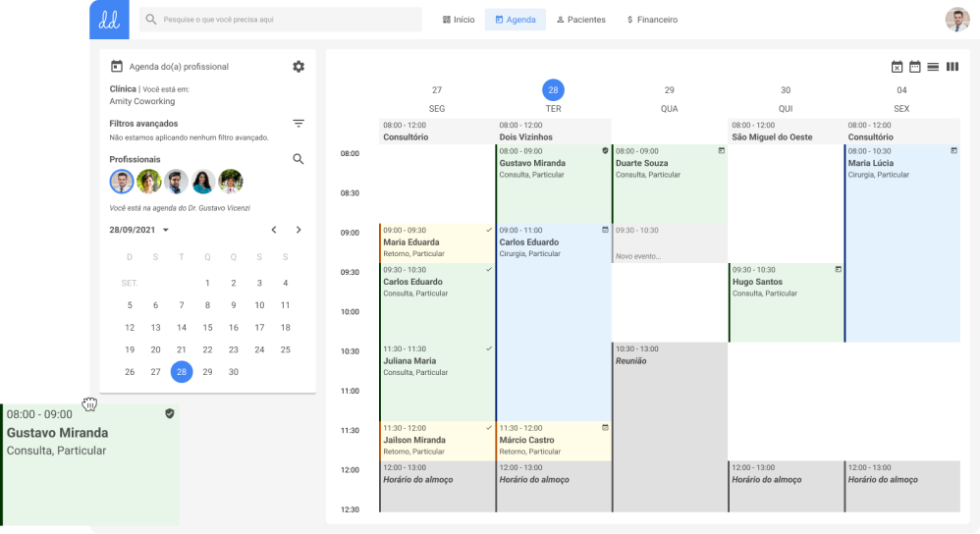The width and height of the screenshot is (980, 534).
Task: Switch to week columns view icon
Action: [953, 67]
